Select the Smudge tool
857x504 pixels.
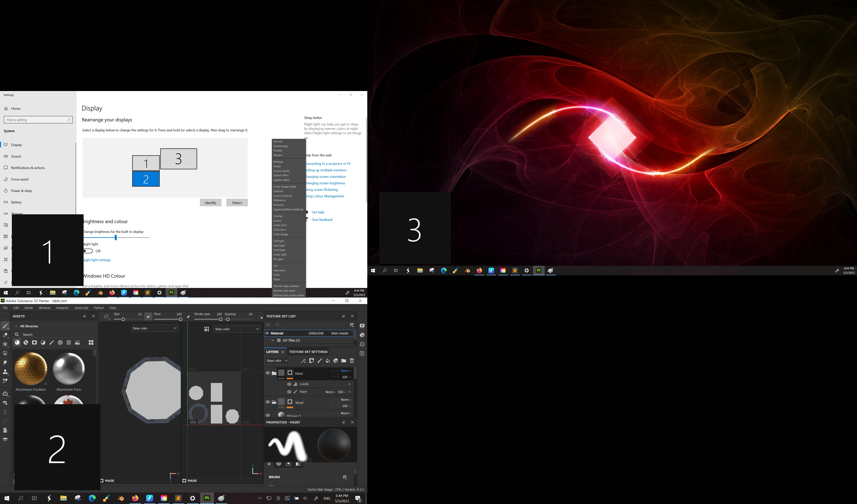5,363
